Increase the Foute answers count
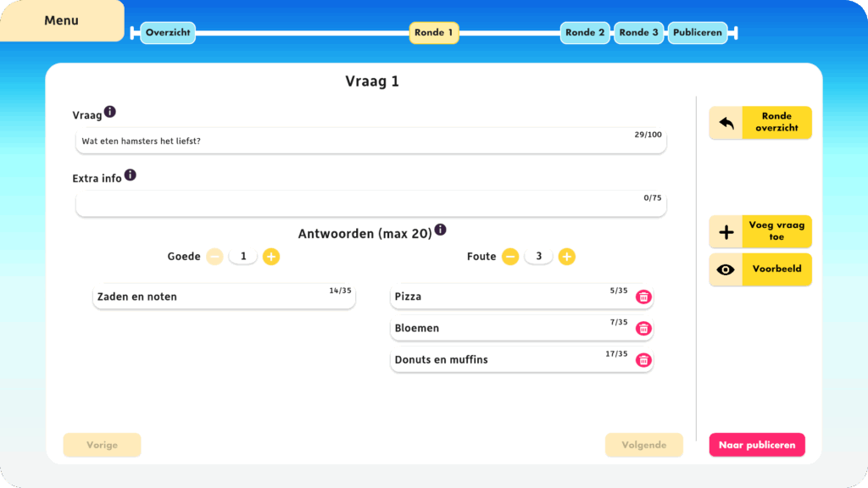This screenshot has width=868, height=488. click(566, 257)
